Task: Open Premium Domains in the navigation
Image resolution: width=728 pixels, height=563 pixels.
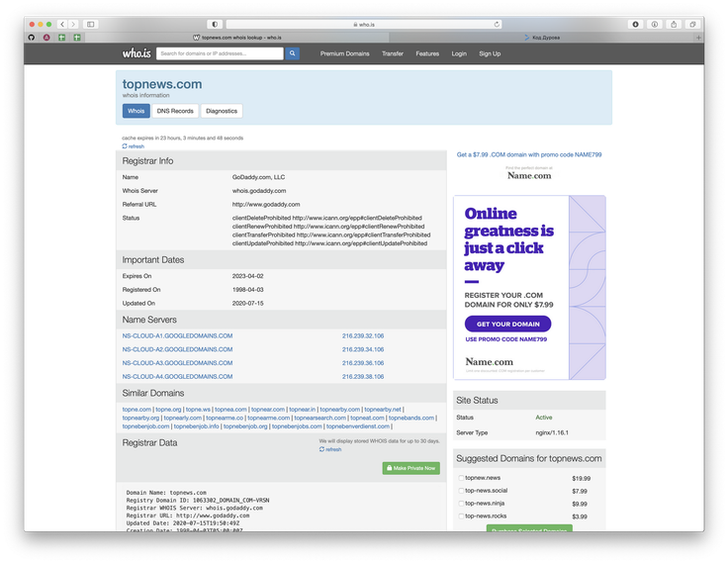Action: pos(344,53)
